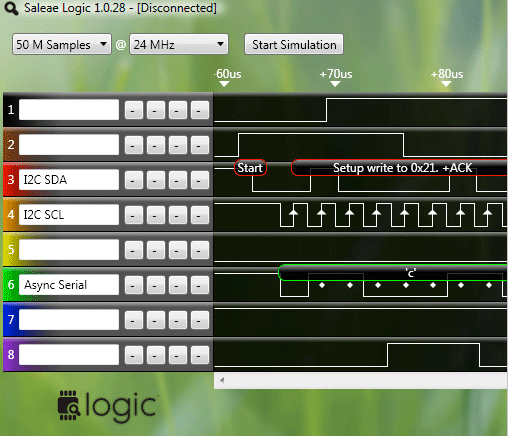
Task: Click the channel 1 name field
Action: (69, 110)
